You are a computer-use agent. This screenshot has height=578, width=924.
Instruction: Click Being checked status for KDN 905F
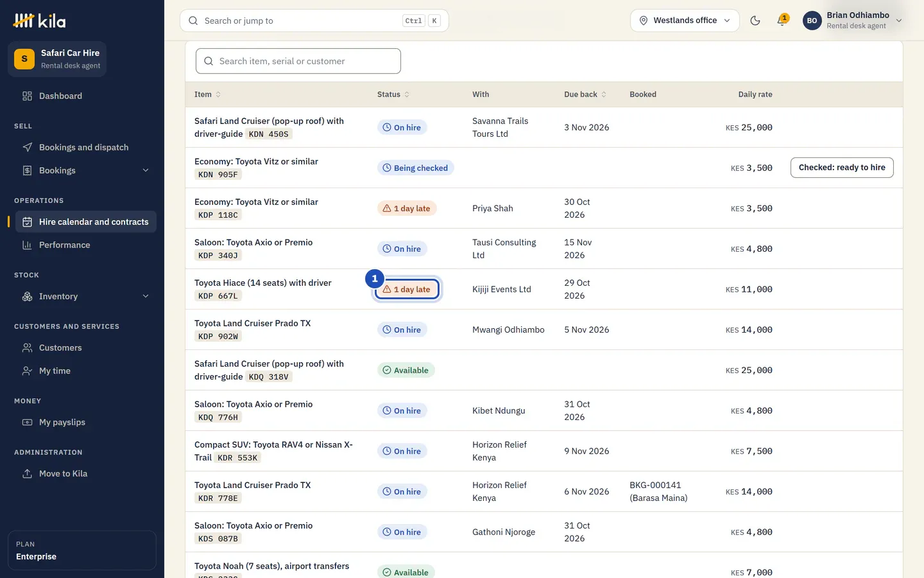click(x=415, y=168)
